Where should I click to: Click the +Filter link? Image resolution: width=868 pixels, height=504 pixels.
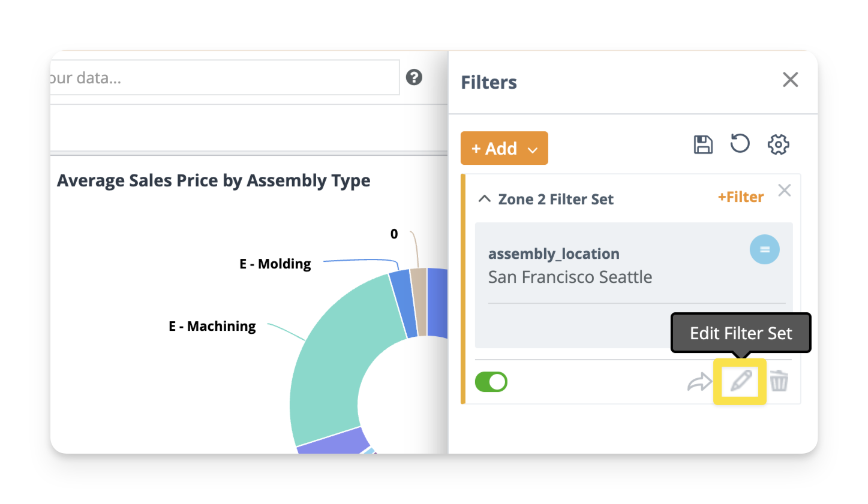[740, 197]
